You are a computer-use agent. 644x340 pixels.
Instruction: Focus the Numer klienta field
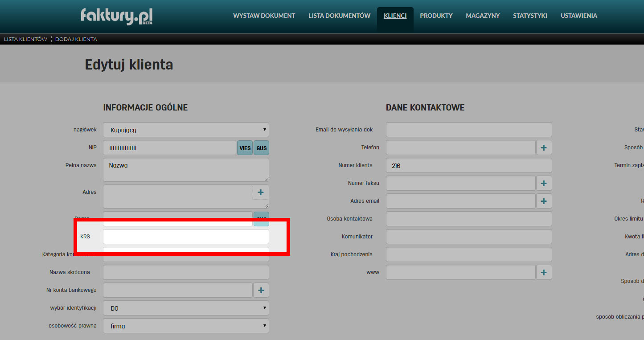[469, 165]
